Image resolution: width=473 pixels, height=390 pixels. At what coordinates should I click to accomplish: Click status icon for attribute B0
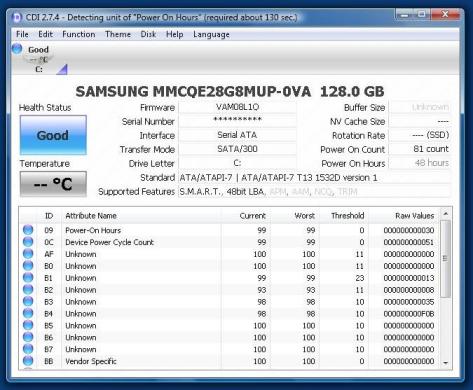28,266
